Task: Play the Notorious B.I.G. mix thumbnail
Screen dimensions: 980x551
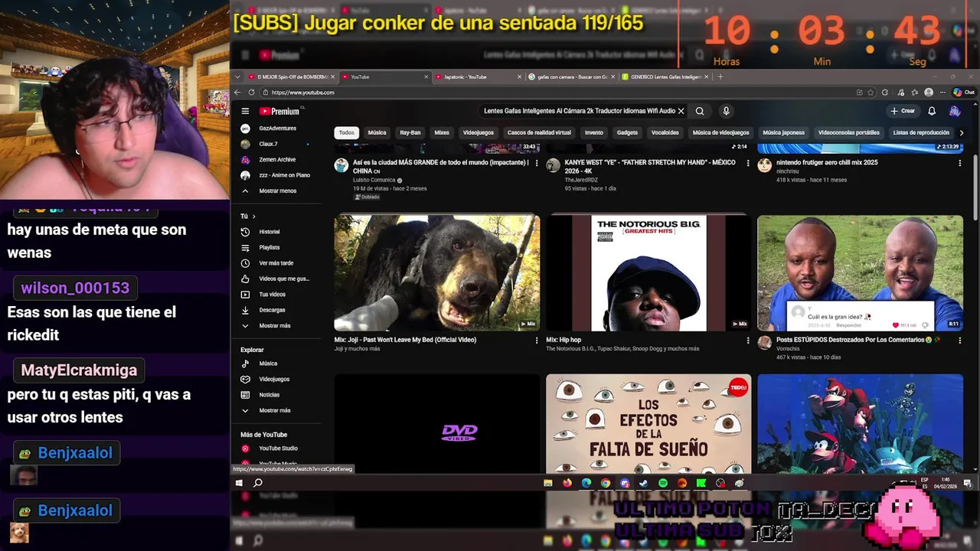Action: tap(648, 272)
